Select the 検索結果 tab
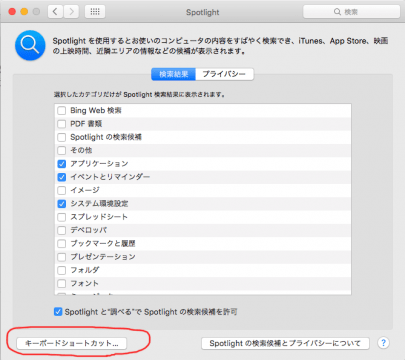Viewport: 405px width, 360px height. pos(174,74)
